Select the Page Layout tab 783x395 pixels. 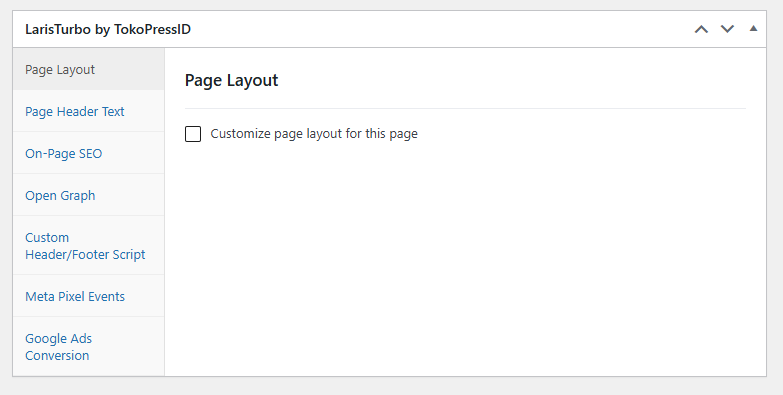click(88, 69)
